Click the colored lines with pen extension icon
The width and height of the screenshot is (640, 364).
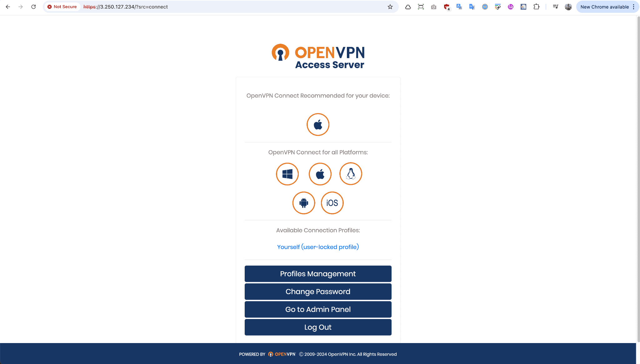tap(497, 7)
